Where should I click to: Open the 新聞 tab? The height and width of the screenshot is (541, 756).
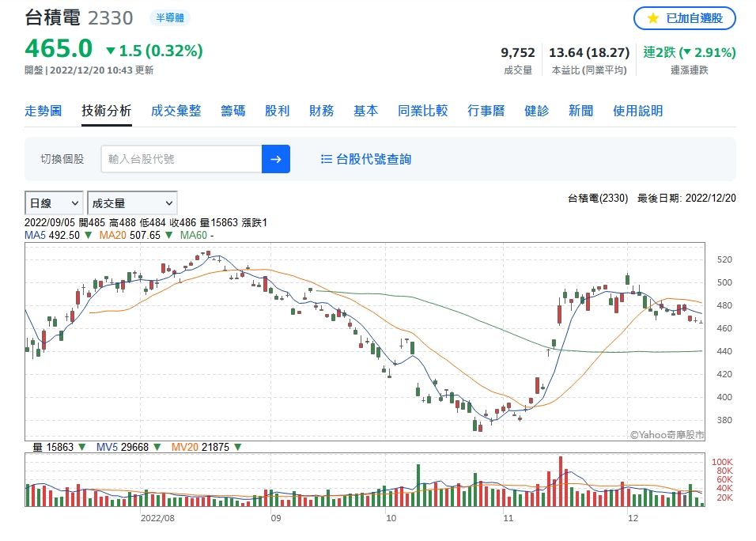581,111
